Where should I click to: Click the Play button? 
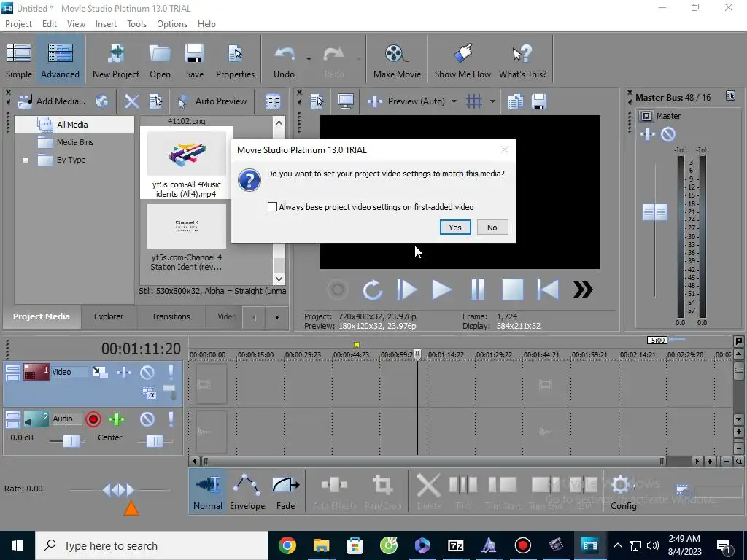click(441, 289)
